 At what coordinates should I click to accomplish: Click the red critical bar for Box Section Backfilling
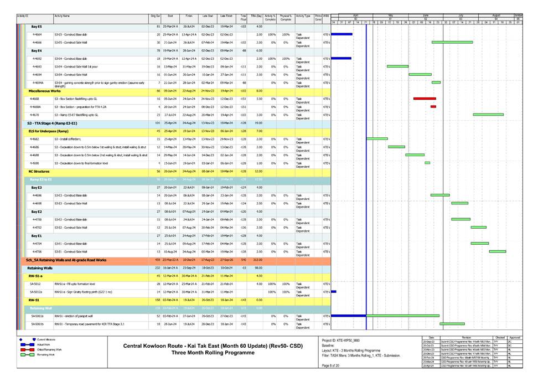[424, 98]
